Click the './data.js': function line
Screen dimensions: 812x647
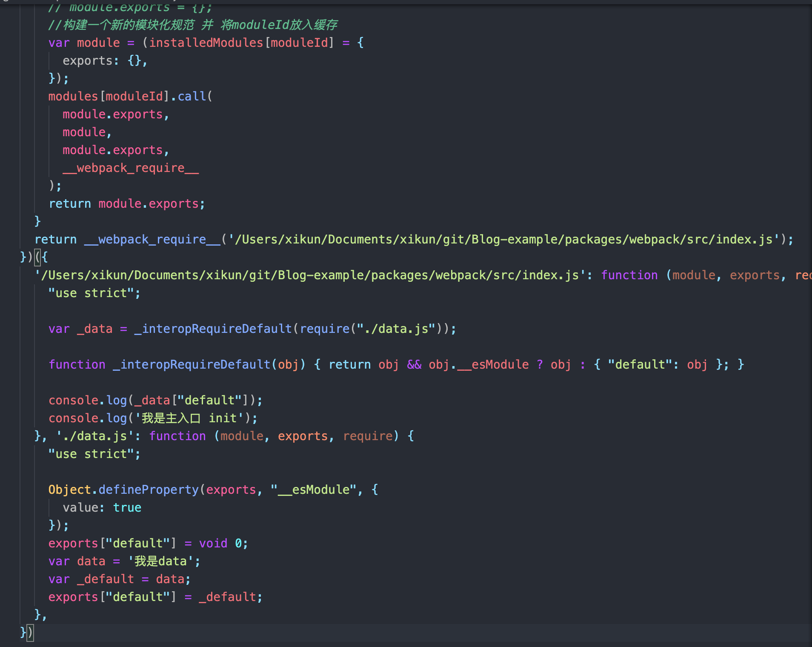(224, 436)
